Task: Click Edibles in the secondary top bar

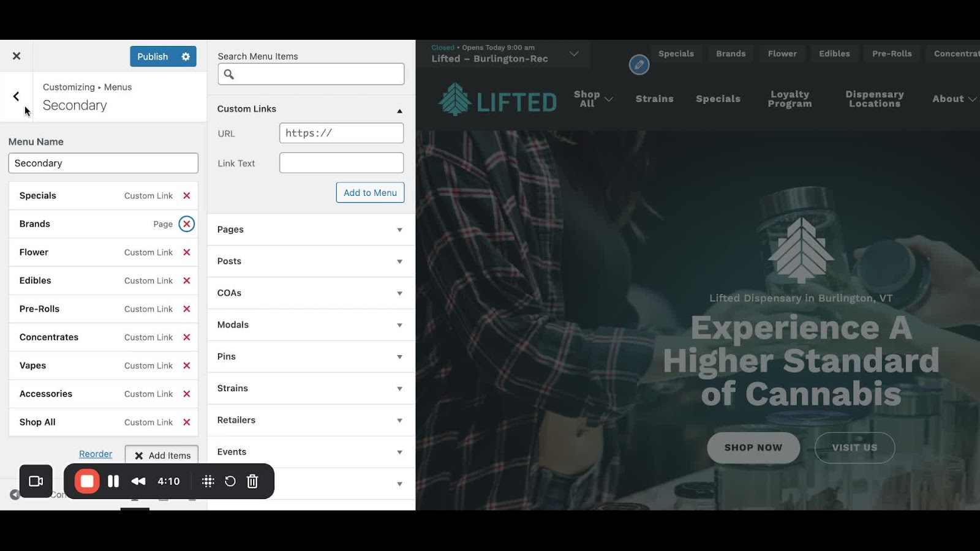Action: (834, 54)
